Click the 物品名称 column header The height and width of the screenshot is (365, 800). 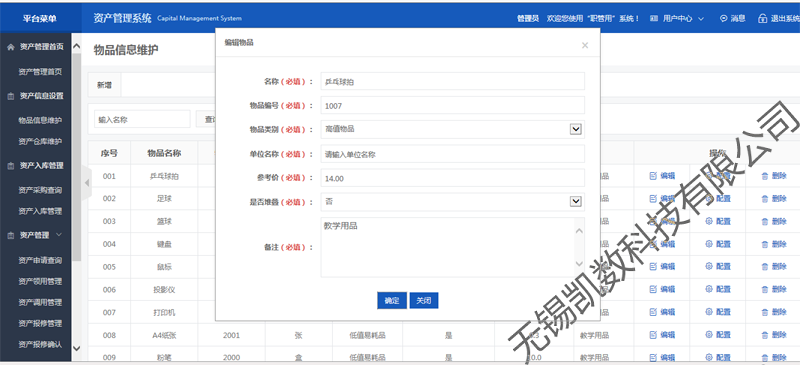[164, 153]
